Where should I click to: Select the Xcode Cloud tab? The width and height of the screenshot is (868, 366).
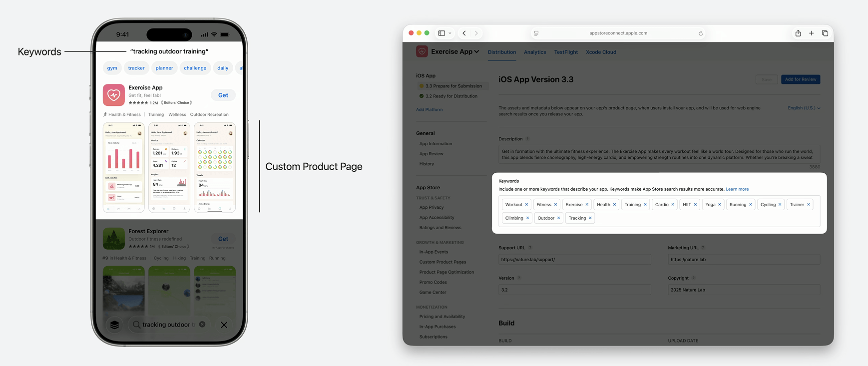601,52
